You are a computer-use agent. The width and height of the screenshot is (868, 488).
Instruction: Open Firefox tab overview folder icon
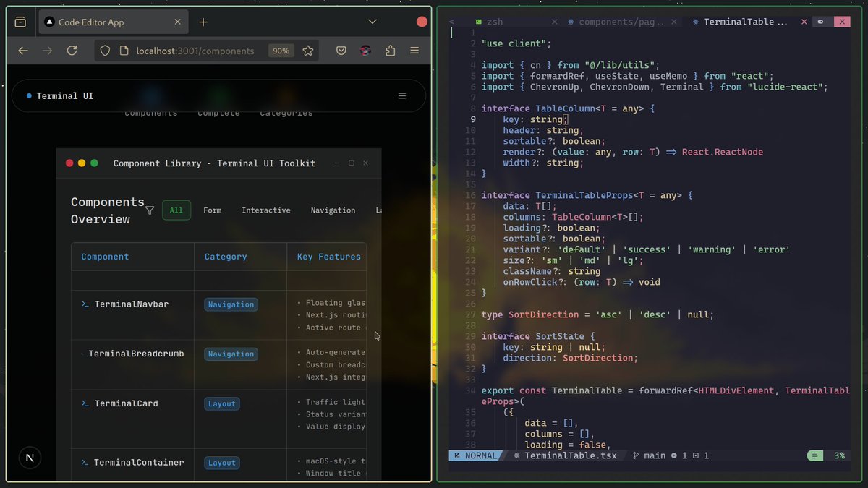click(20, 22)
